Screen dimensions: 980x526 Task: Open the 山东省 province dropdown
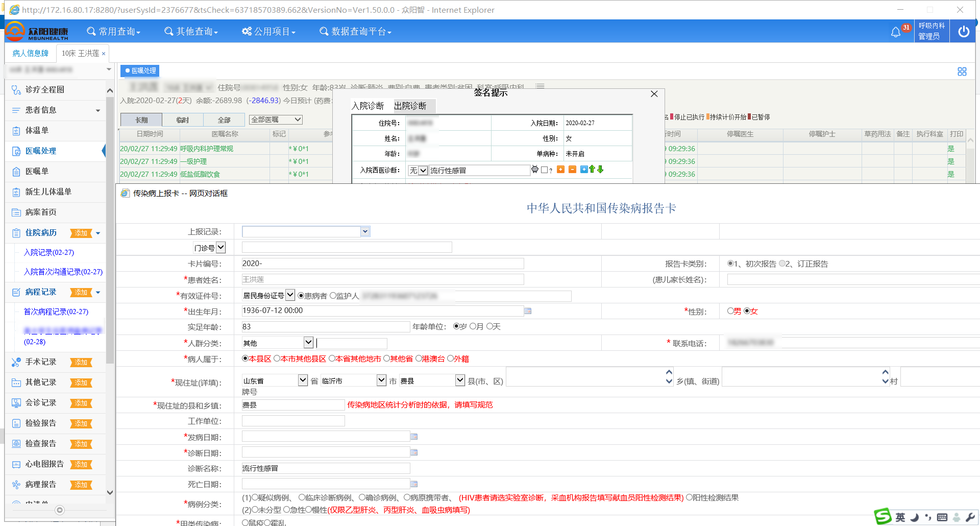coord(303,380)
